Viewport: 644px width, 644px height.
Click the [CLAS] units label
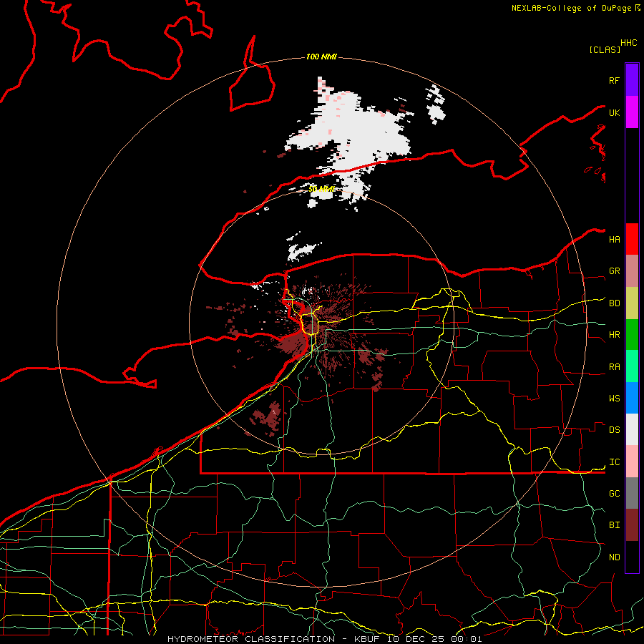[x=605, y=49]
